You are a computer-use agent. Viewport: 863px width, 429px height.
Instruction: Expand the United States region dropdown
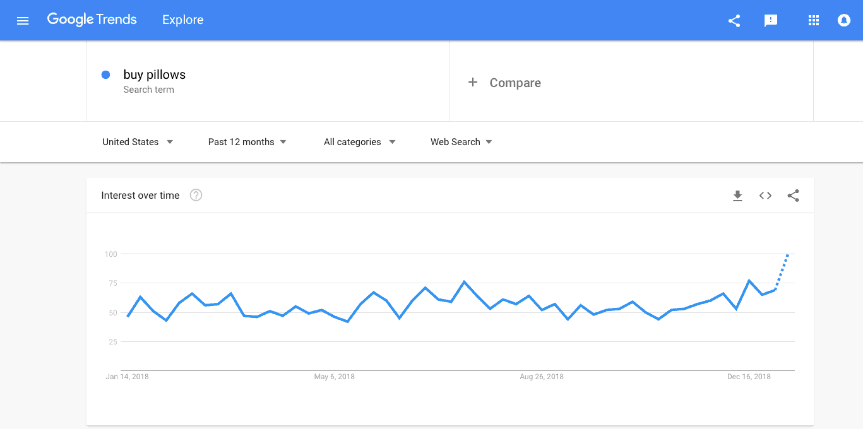click(x=138, y=142)
